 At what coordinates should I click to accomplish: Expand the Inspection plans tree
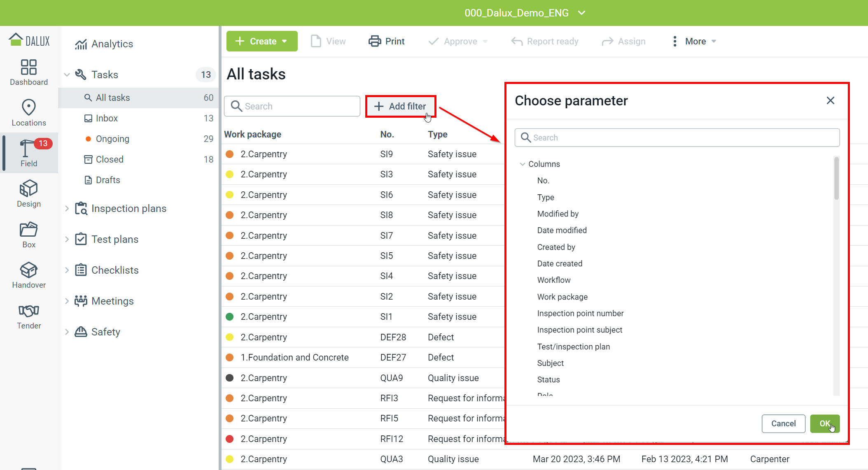point(67,209)
